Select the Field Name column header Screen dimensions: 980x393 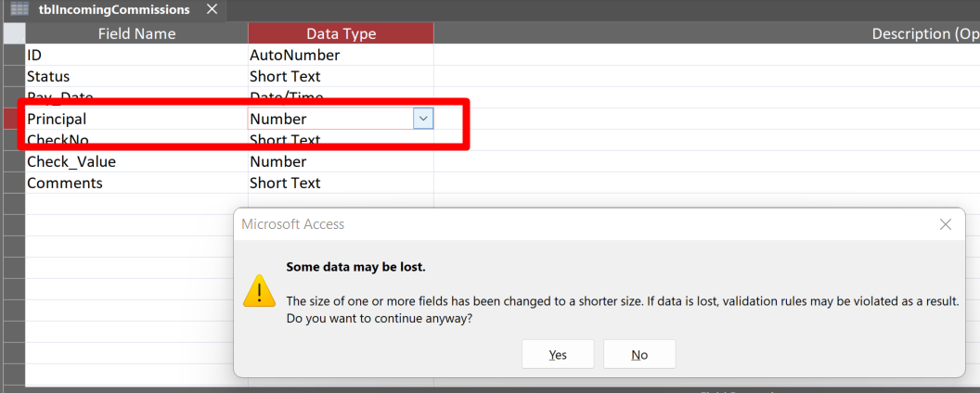click(x=136, y=33)
